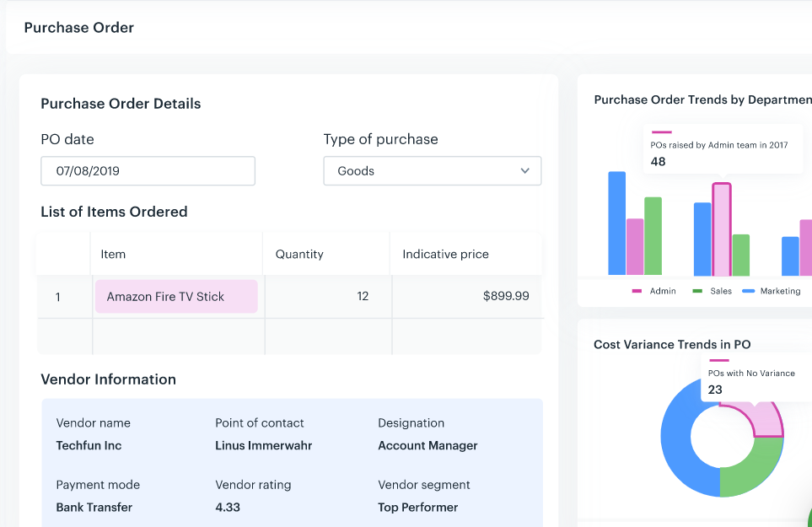Click the Purchase Order Details heading
The width and height of the screenshot is (812, 527).
(121, 104)
